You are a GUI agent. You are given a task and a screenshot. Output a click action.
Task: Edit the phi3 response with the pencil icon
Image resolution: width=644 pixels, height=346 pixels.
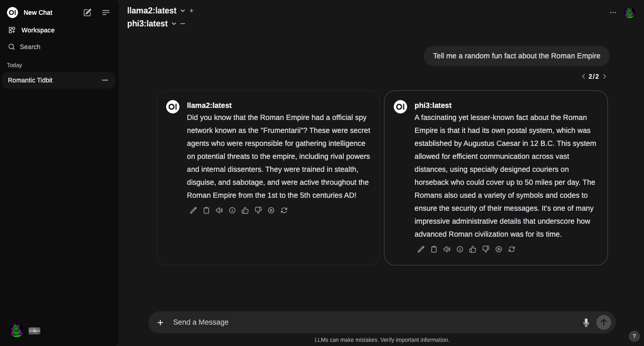pos(421,249)
